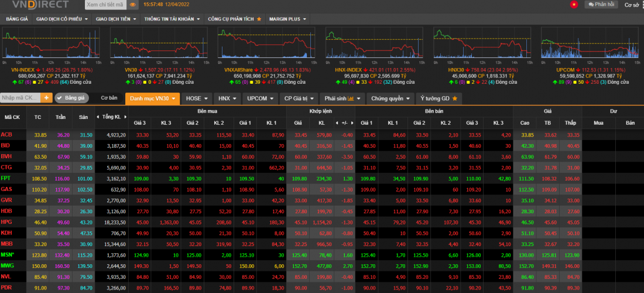Click the orange plus add-symbol button
This screenshot has height=293, width=644.
tap(46, 98)
